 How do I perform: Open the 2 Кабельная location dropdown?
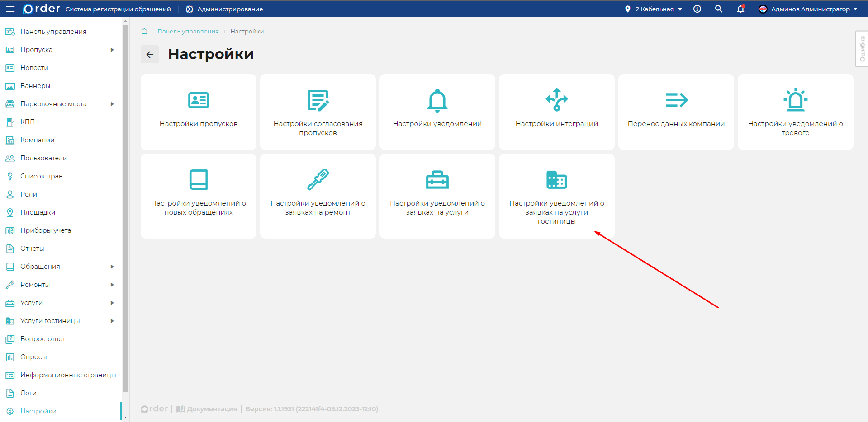click(654, 9)
